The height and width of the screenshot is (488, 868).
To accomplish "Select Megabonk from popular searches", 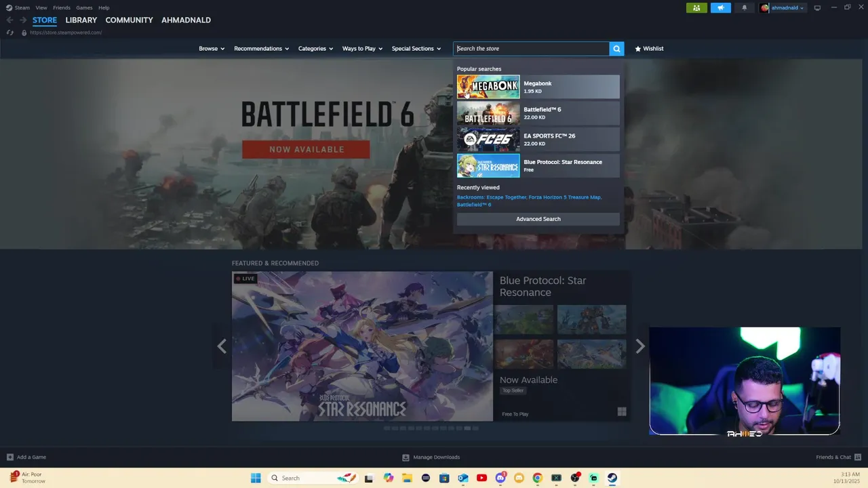I will coord(538,87).
